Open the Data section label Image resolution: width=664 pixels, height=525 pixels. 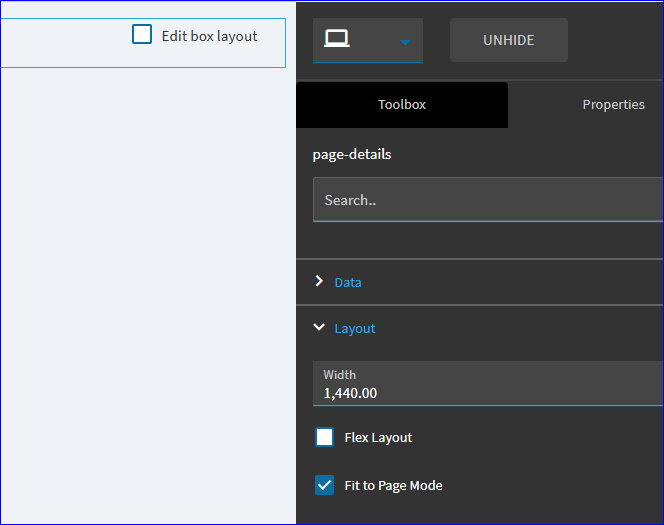click(x=348, y=282)
